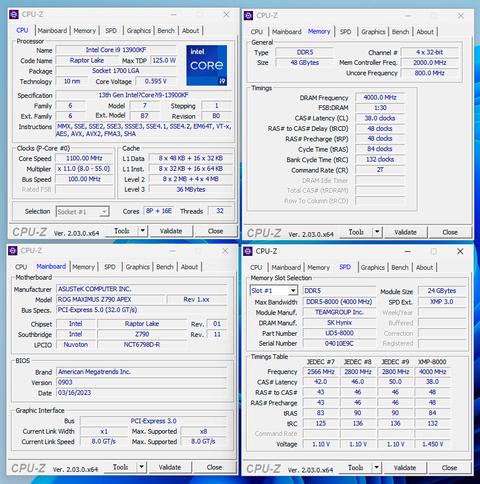Click Tools button in the SPD window
Viewport: 480px width, 484px height.
click(x=355, y=468)
